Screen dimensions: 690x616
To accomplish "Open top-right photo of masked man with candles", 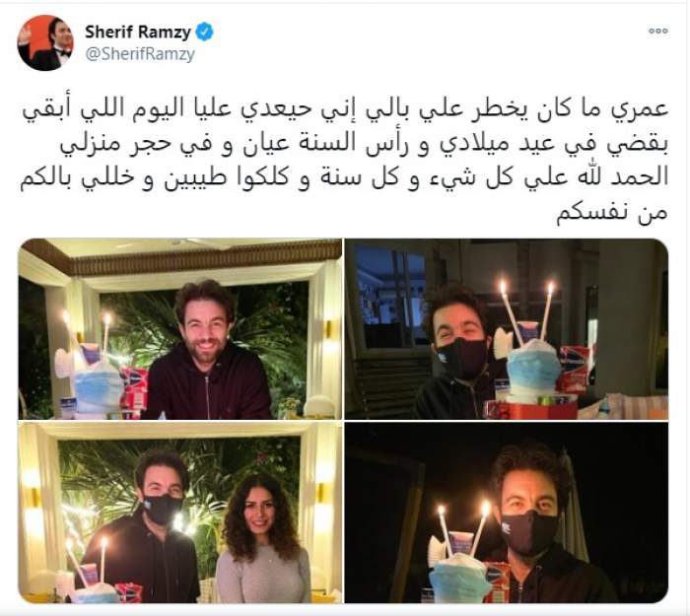I will point(507,328).
